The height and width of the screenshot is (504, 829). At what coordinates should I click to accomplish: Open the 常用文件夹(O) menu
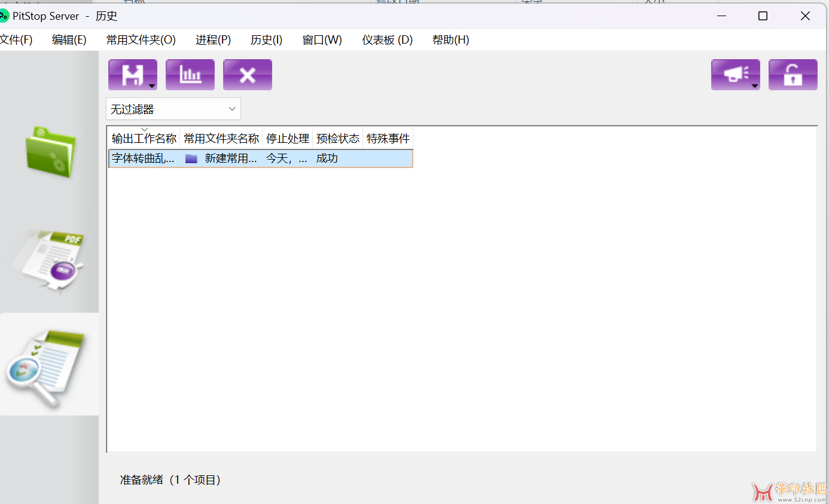141,40
